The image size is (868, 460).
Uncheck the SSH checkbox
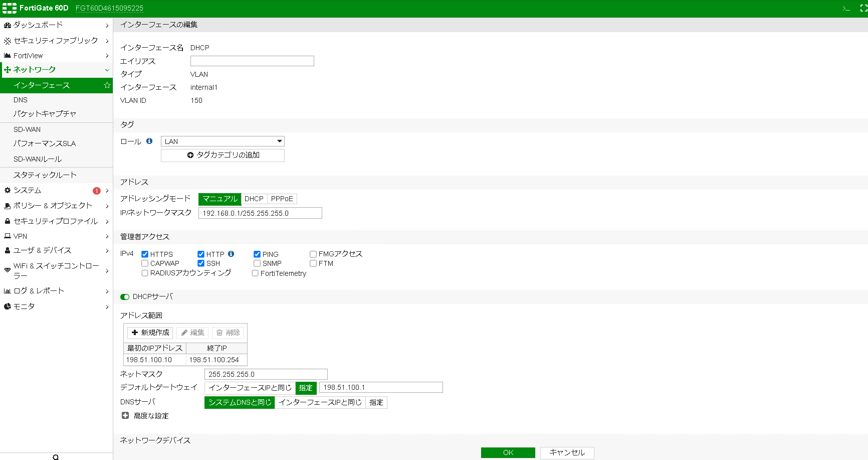click(200, 263)
